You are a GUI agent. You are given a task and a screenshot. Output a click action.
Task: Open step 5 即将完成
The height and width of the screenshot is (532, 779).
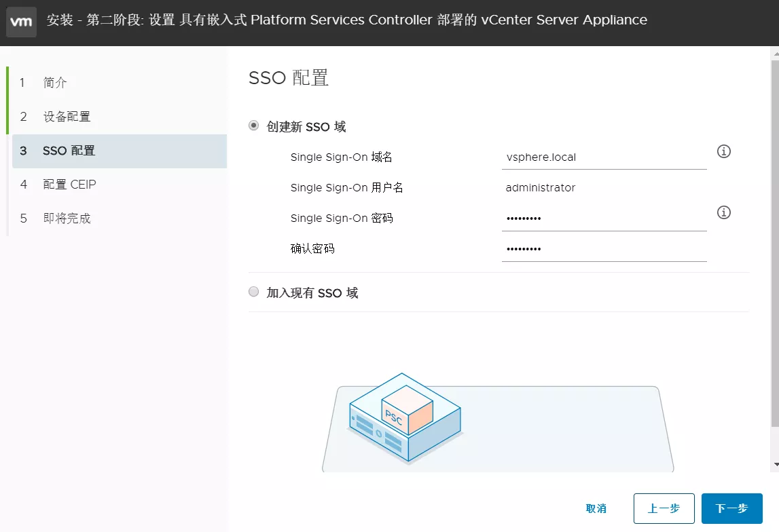(67, 218)
